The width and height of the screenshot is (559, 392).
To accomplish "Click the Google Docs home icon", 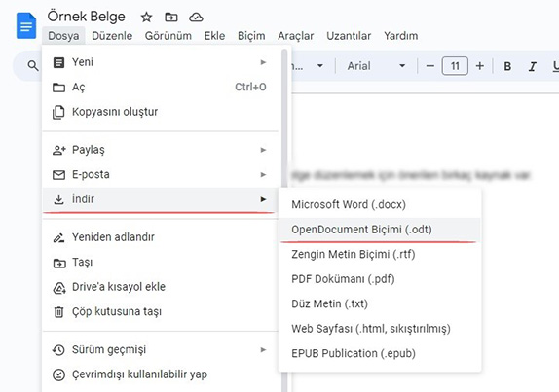I will click(26, 25).
